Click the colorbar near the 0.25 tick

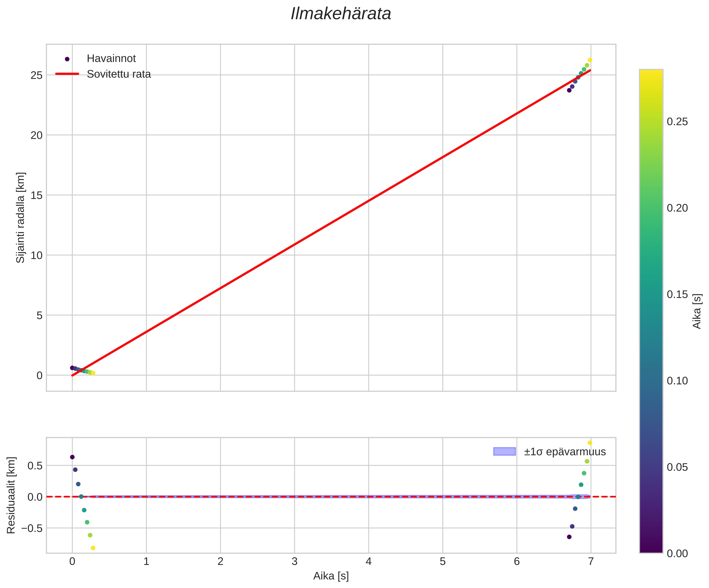pyautogui.click(x=651, y=121)
